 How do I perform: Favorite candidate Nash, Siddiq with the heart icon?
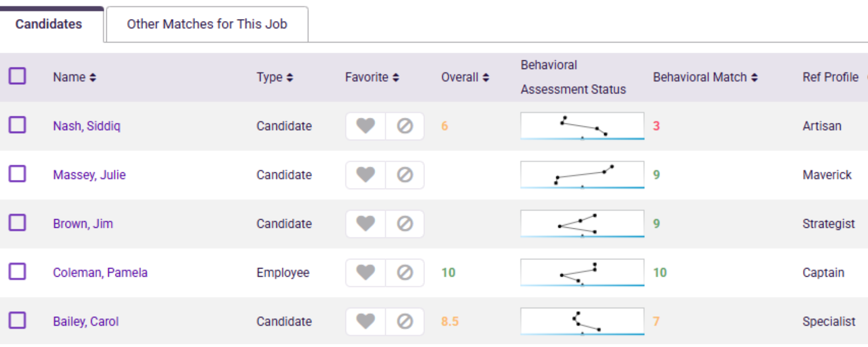click(365, 126)
